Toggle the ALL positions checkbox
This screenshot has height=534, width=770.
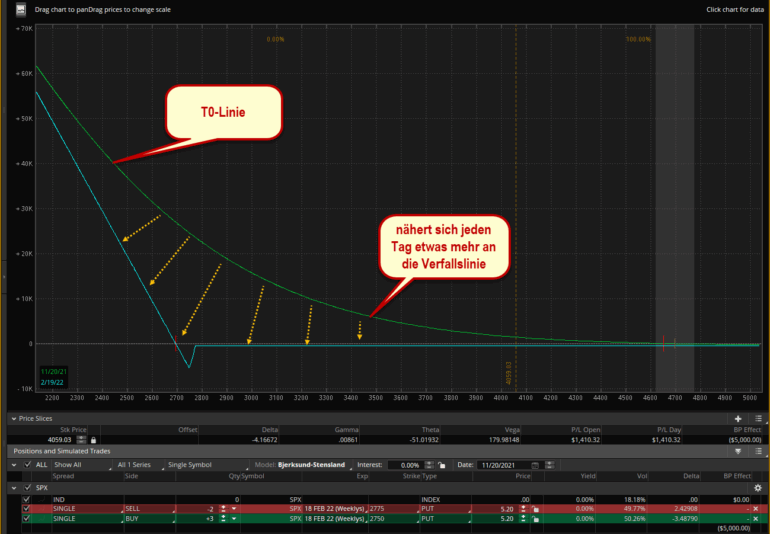point(27,465)
